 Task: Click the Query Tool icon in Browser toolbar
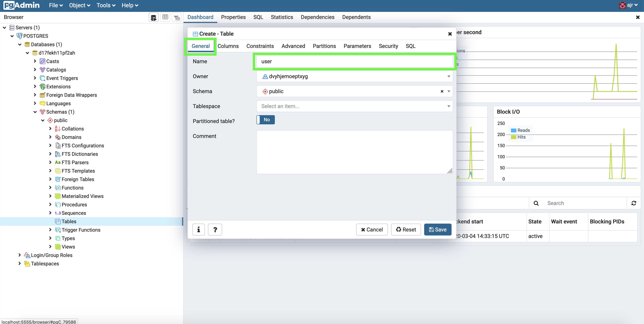pos(154,17)
